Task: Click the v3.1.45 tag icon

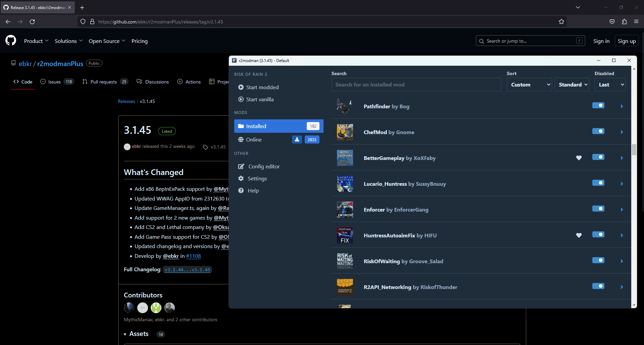Action: tap(205, 147)
